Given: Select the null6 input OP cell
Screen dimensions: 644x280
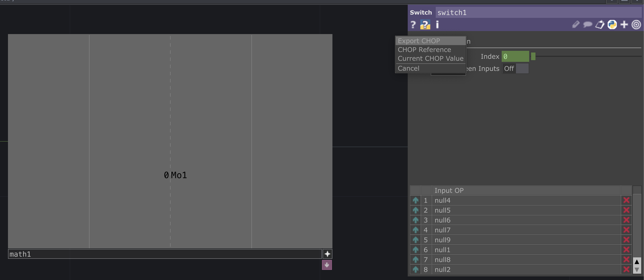Looking at the screenshot, I should click(526, 220).
